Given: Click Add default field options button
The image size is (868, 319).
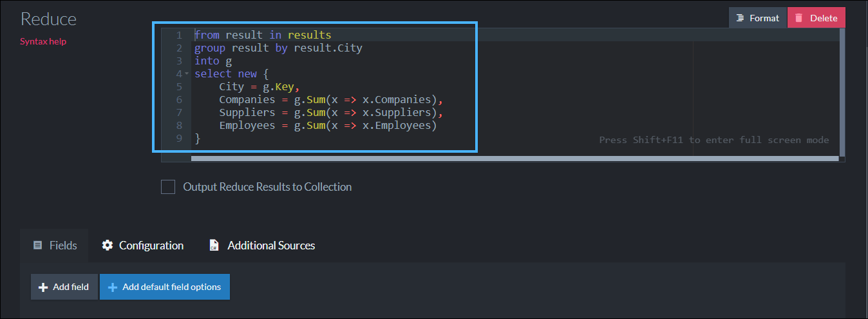Looking at the screenshot, I should tap(165, 287).
